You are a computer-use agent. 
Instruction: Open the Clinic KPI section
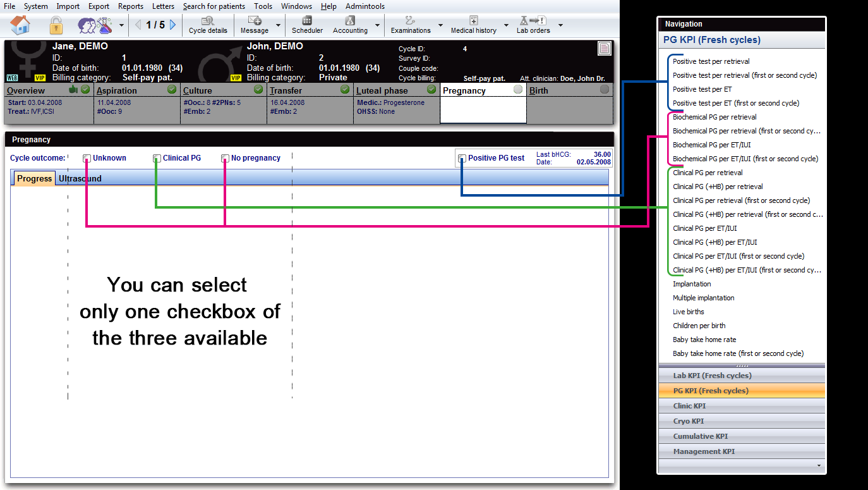click(x=742, y=406)
